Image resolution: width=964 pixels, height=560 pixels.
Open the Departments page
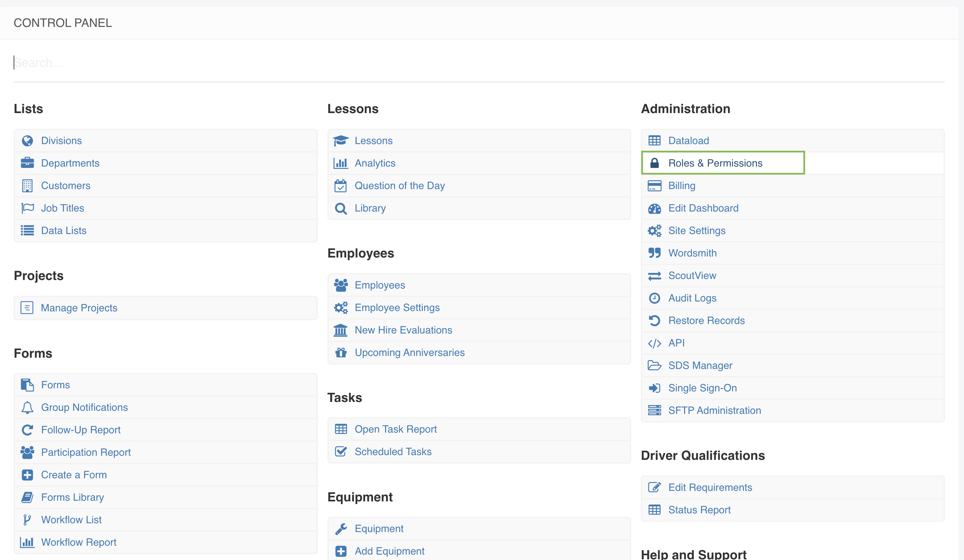click(x=70, y=163)
